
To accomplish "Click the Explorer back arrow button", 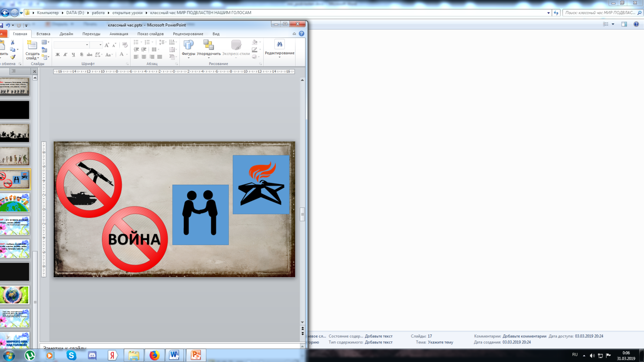I will point(5,13).
